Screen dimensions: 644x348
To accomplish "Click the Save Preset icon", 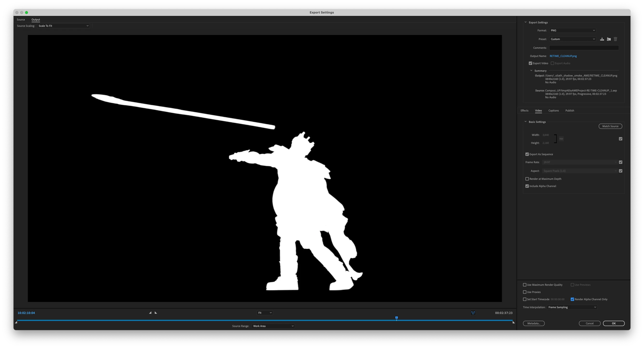I will click(602, 39).
